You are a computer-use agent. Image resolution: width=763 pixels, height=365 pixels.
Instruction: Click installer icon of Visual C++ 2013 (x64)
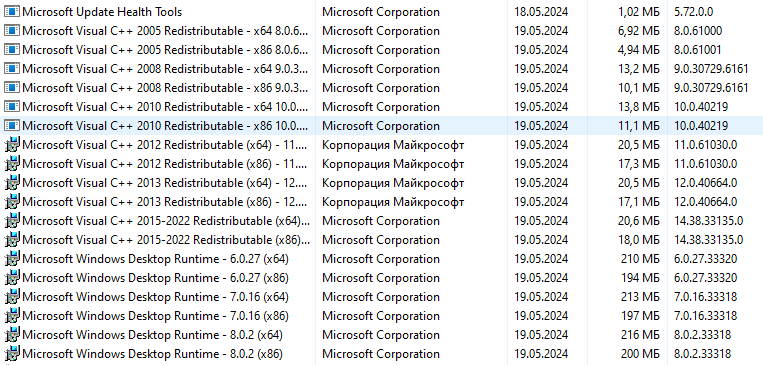click(12, 182)
